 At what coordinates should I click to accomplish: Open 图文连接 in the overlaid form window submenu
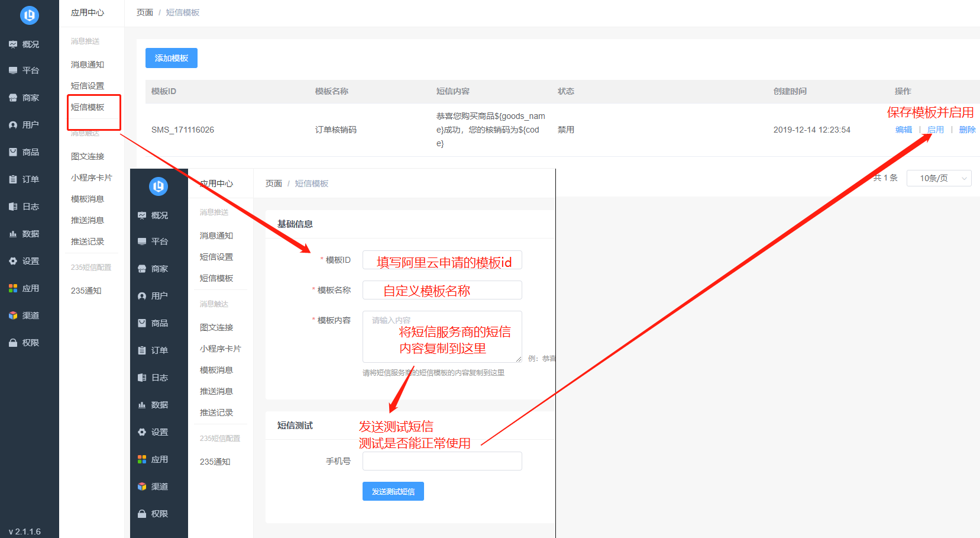[x=216, y=327]
